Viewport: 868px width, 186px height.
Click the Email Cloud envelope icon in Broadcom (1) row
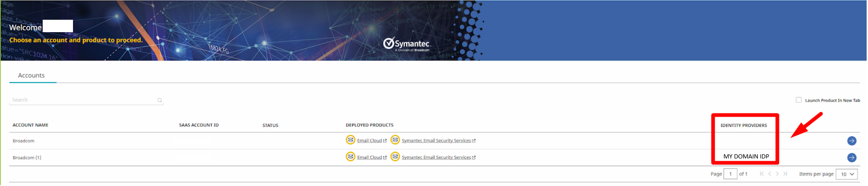pos(350,157)
